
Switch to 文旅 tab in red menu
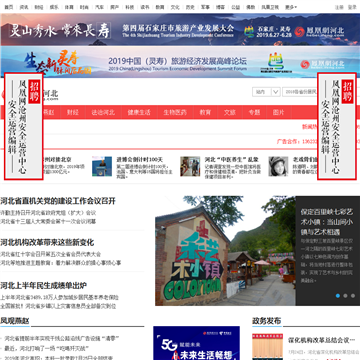pos(230,112)
